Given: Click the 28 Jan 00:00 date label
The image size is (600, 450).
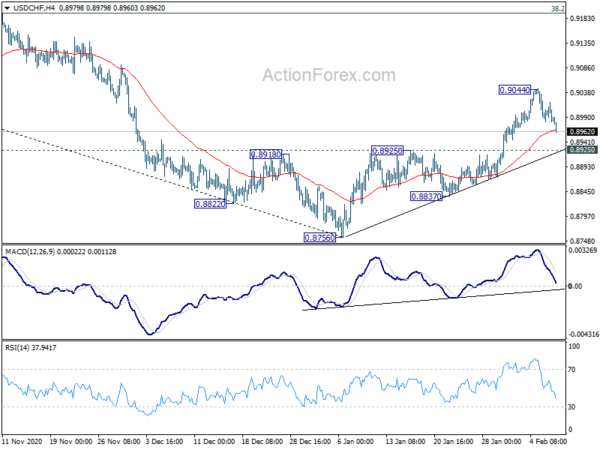Looking at the screenshot, I should click(501, 441).
